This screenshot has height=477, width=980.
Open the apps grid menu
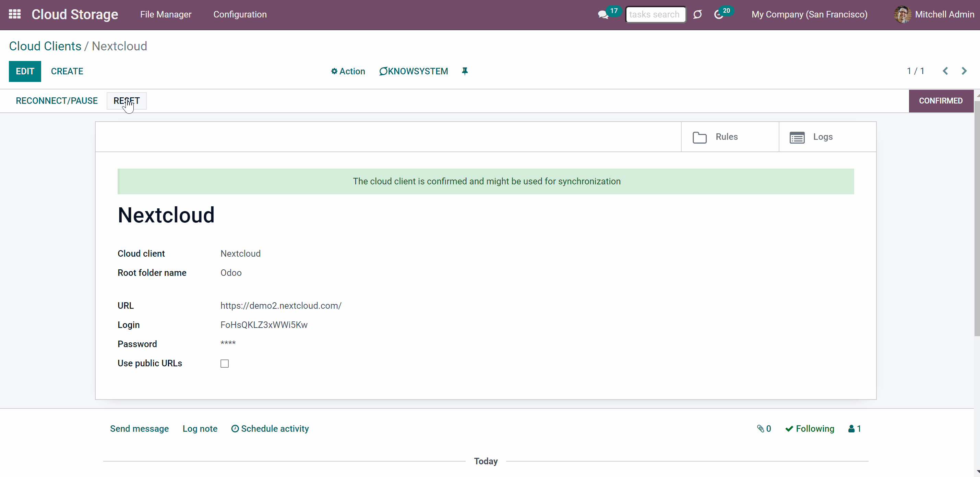coord(14,14)
